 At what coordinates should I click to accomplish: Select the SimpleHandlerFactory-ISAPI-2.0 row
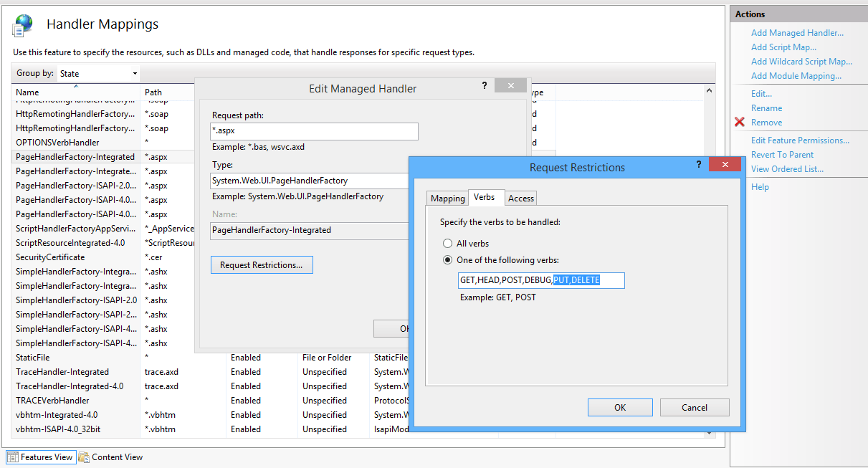[x=103, y=300]
